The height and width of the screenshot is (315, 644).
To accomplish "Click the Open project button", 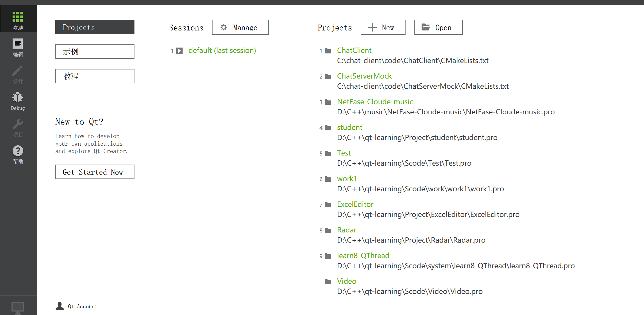I will coord(438,27).
